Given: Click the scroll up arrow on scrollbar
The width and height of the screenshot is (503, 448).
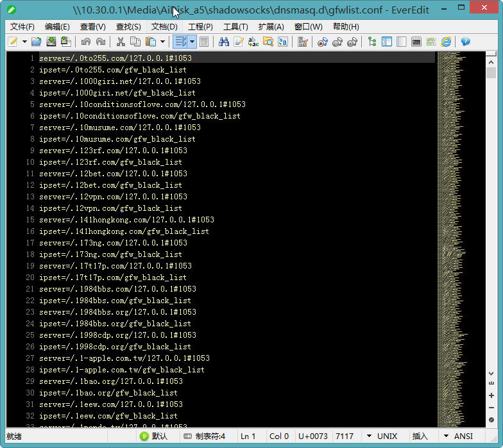Looking at the screenshot, I should 491,62.
